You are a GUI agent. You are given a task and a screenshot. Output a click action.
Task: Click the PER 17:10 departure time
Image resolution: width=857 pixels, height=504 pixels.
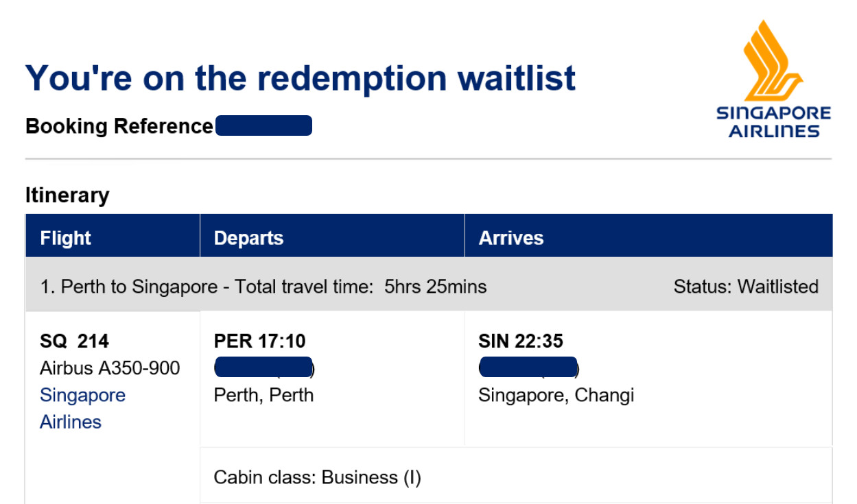point(260,341)
